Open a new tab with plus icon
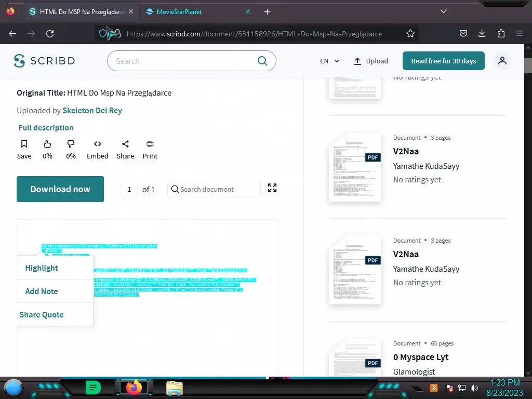 pos(268,12)
